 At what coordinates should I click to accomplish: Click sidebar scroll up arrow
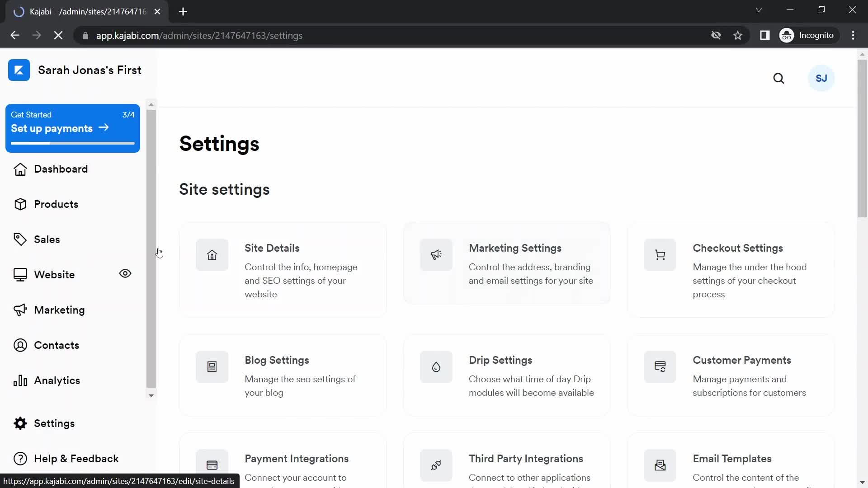[151, 104]
